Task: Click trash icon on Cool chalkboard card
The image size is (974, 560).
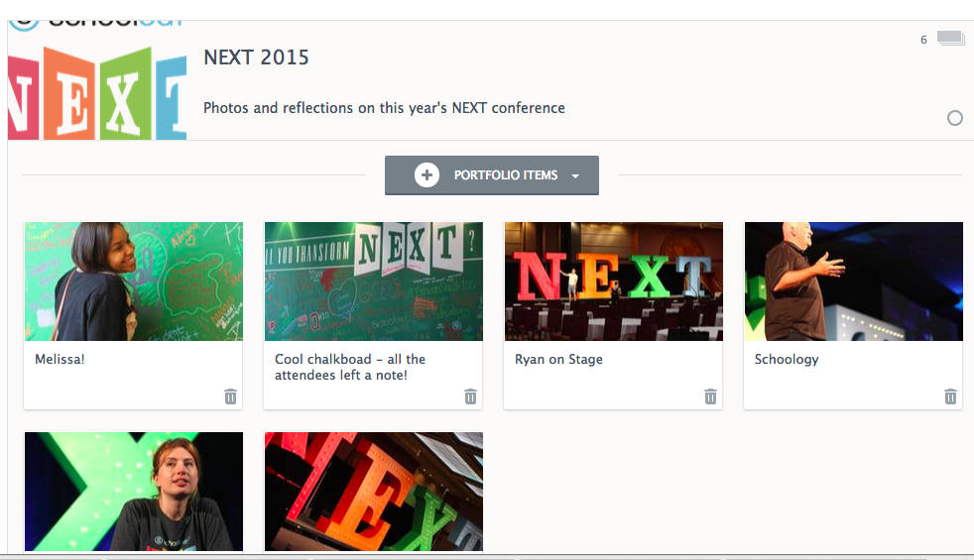Action: 470,396
